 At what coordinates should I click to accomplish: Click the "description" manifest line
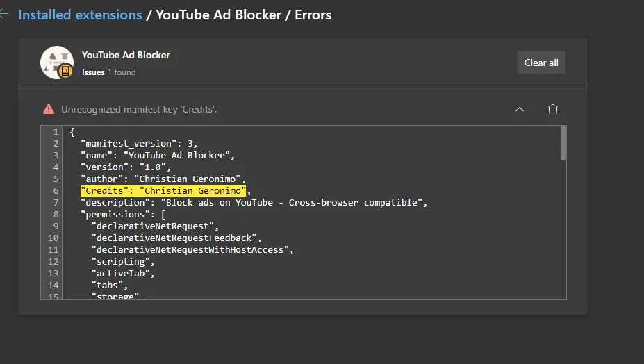pos(254,203)
